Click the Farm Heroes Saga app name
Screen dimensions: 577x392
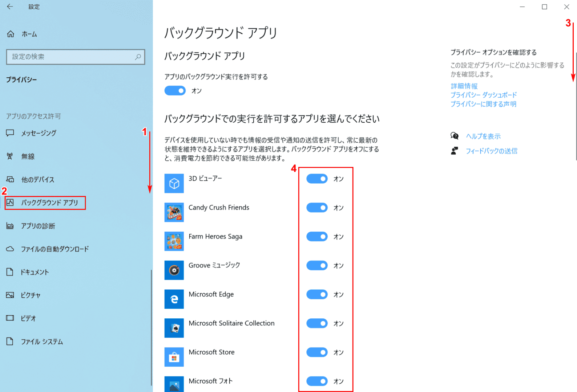pos(215,236)
